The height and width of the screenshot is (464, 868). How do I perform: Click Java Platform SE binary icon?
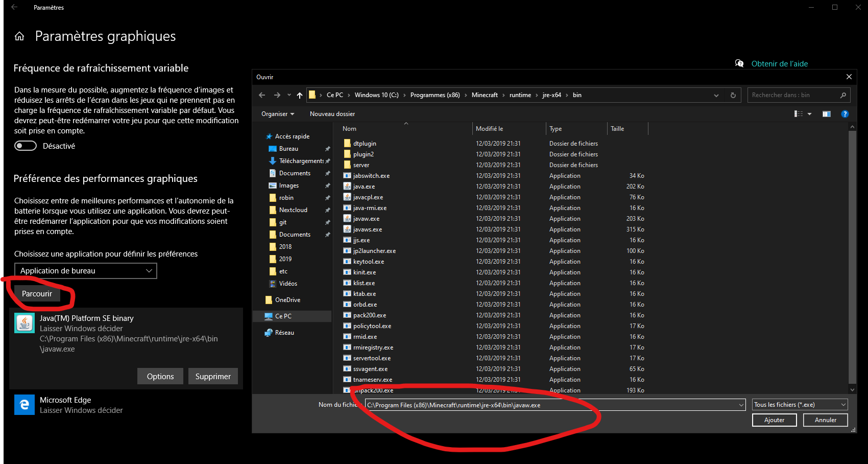coord(25,323)
